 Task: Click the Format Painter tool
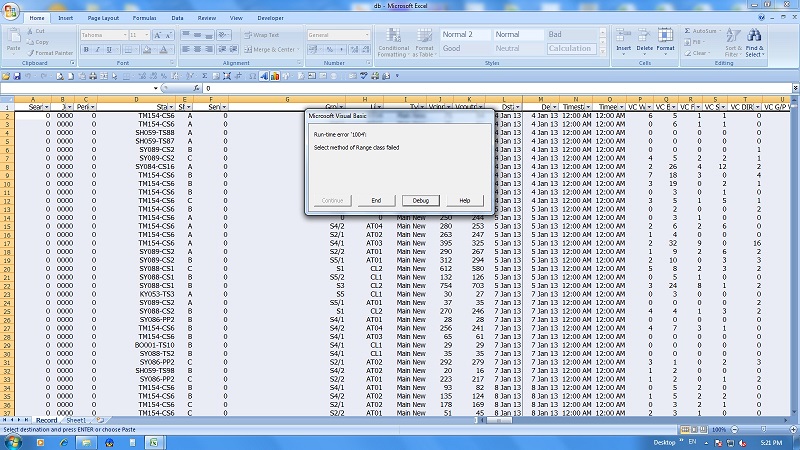pyautogui.click(x=50, y=53)
